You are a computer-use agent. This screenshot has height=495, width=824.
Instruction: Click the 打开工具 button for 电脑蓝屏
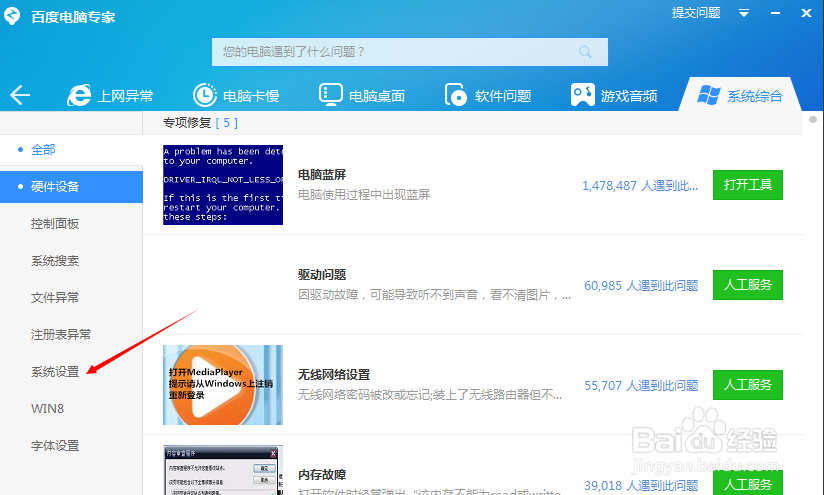coord(748,185)
